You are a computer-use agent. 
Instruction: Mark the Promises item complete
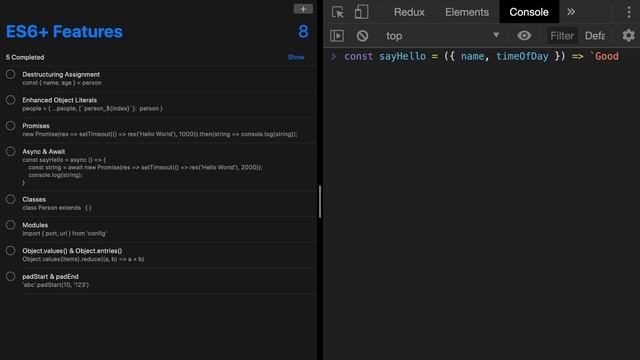click(11, 126)
